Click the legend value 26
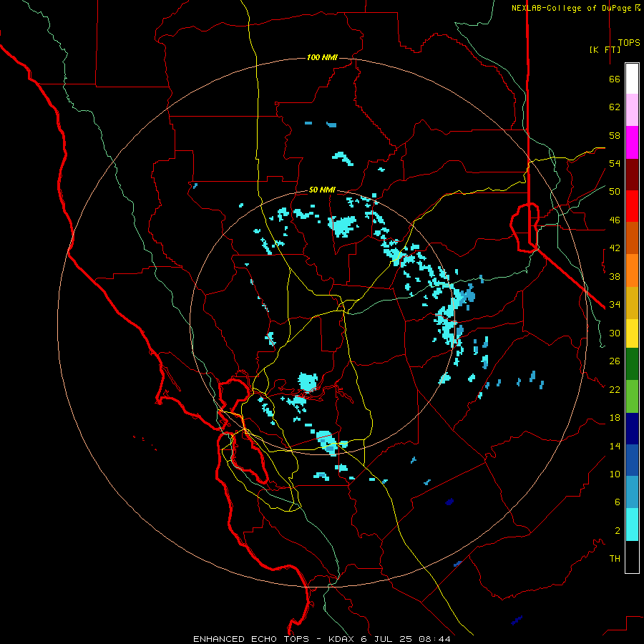The image size is (644, 644). point(615,361)
